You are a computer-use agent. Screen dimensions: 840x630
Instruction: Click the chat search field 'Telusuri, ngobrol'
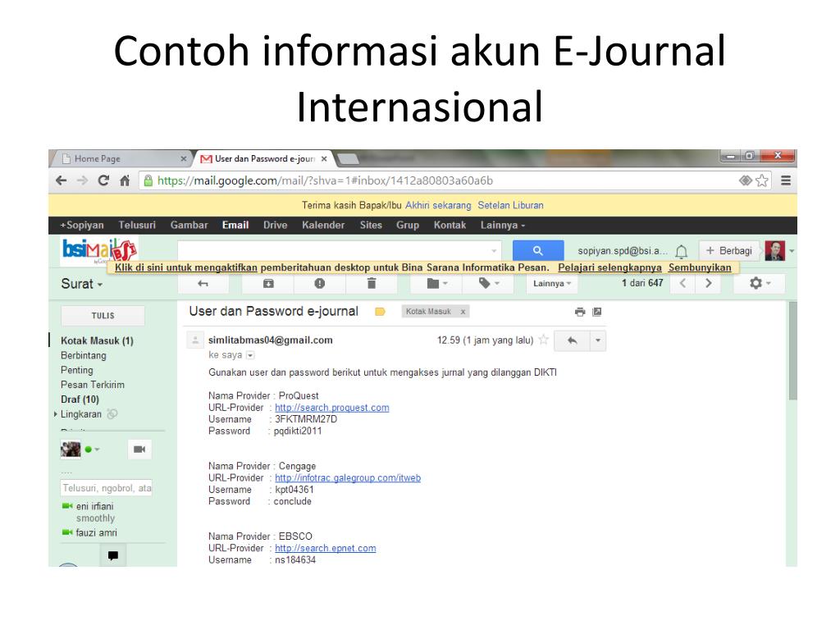107,488
